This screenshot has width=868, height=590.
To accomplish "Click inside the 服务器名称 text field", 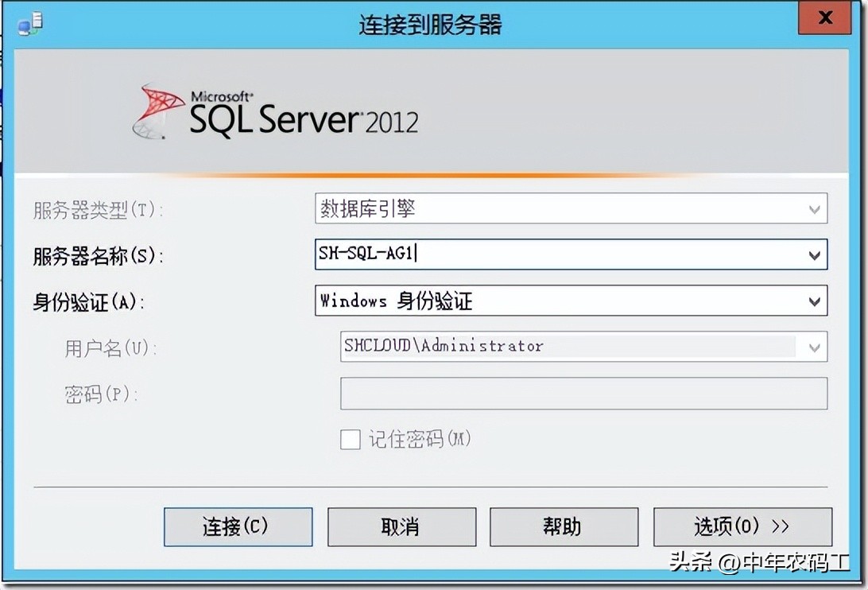I will [x=556, y=255].
